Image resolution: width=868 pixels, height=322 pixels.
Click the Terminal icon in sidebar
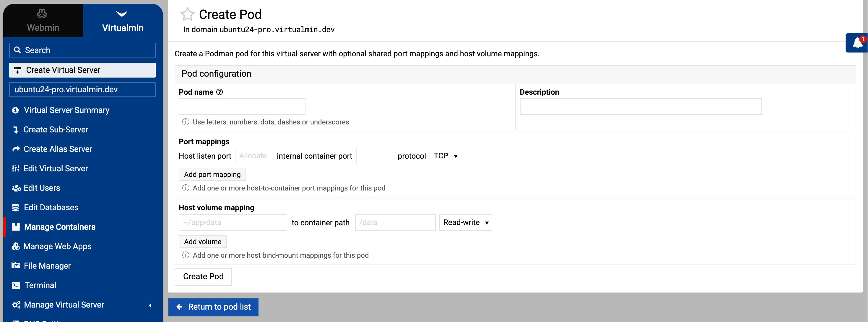[x=15, y=285]
